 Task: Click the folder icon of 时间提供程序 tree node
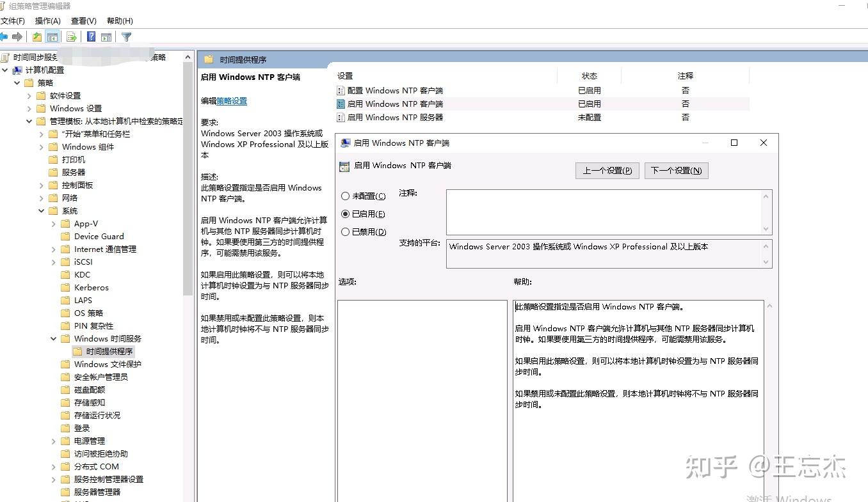(77, 352)
